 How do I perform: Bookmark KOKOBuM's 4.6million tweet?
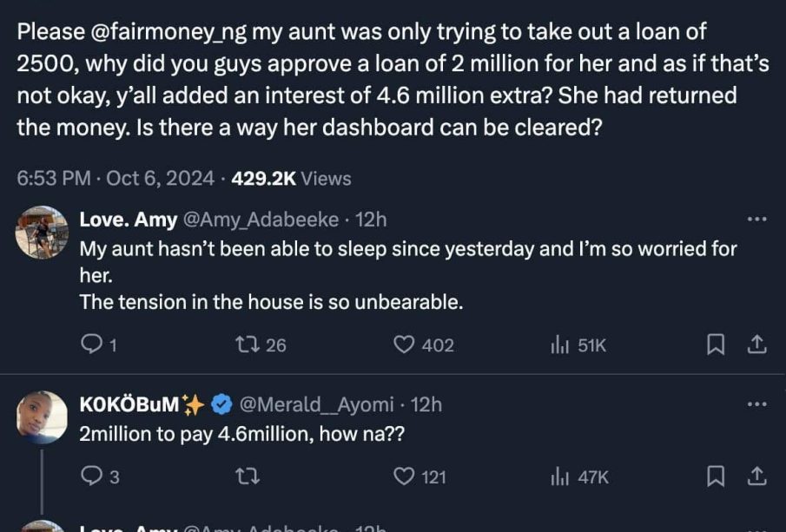click(716, 476)
